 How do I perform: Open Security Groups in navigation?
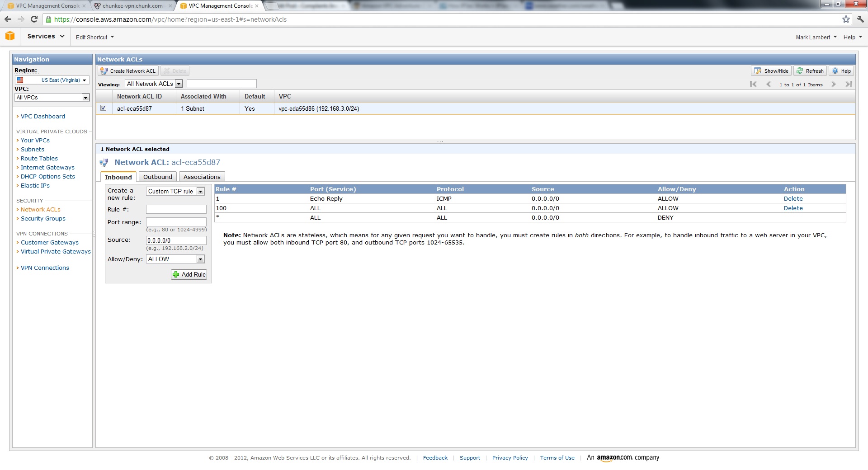coord(43,218)
